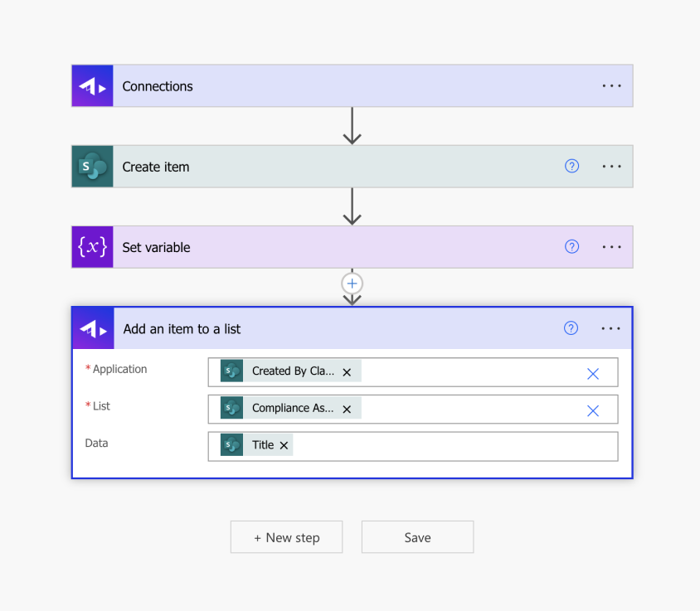This screenshot has width=700, height=611.
Task: Remove the Compliance As... token
Action: [347, 410]
